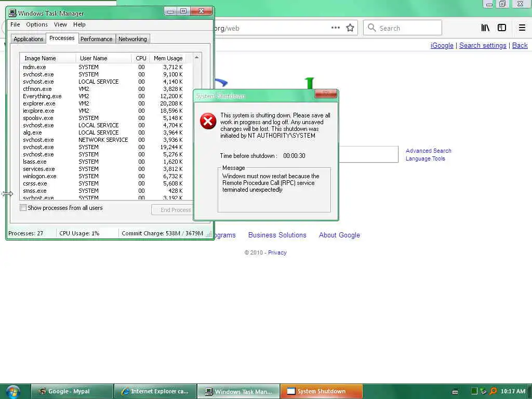Select the smss.exe process row
The width and height of the screenshot is (532, 399).
[x=106, y=191]
